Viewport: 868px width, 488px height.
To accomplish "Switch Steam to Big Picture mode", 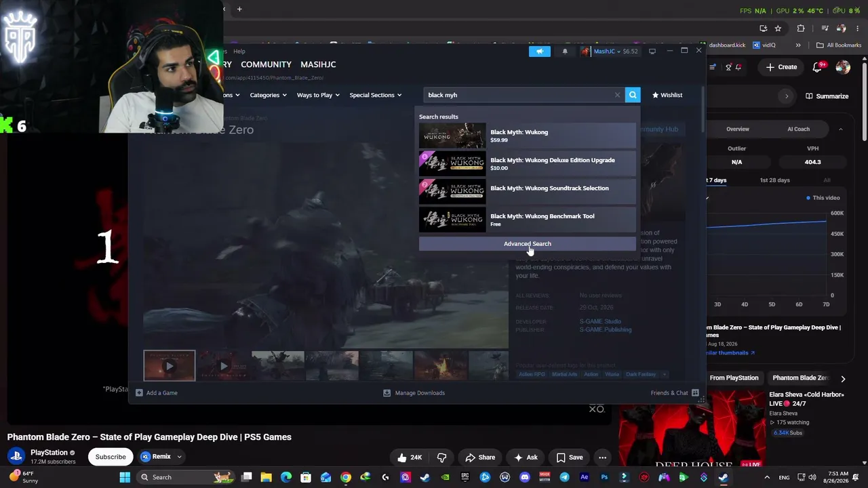I will (x=652, y=52).
